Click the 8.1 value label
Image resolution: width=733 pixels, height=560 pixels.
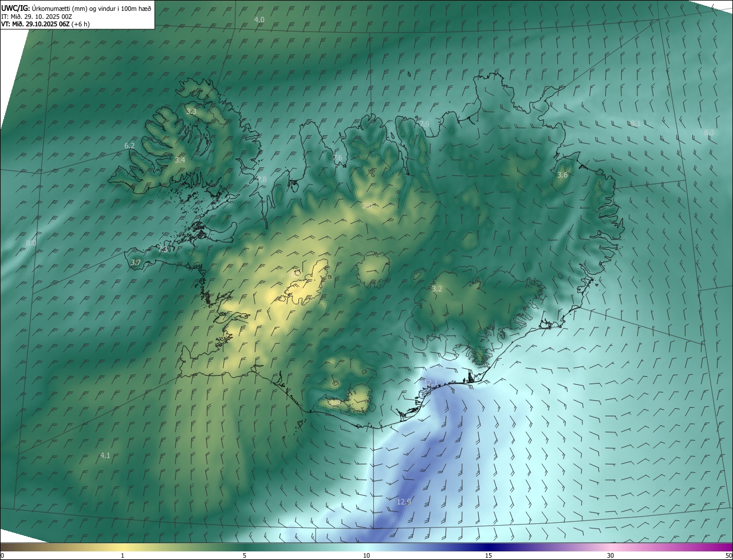tap(635, 124)
